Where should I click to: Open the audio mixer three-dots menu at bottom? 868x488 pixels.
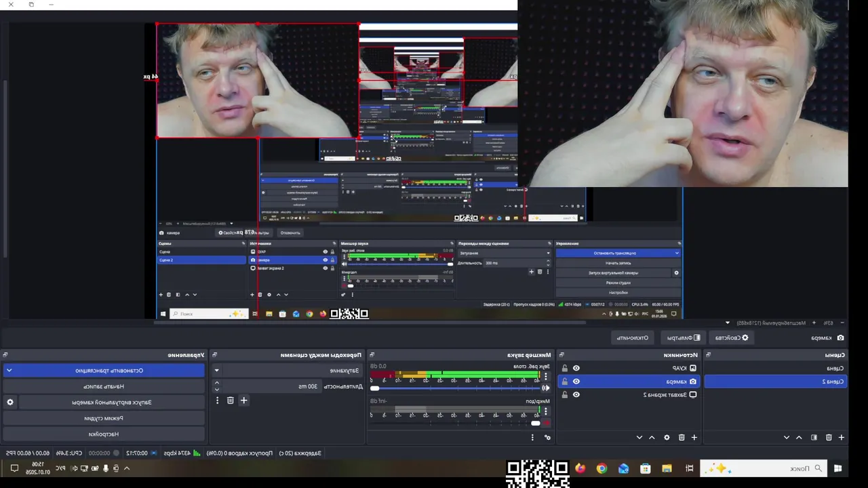532,438
